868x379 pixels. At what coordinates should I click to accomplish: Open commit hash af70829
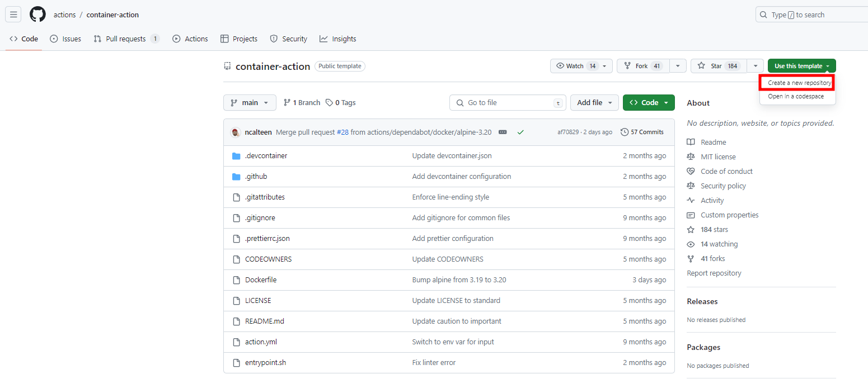[568, 132]
